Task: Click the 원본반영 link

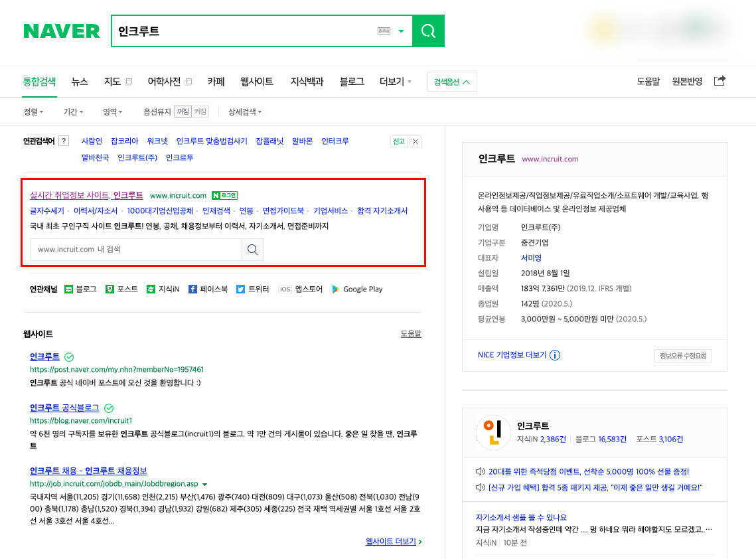Action: point(687,82)
